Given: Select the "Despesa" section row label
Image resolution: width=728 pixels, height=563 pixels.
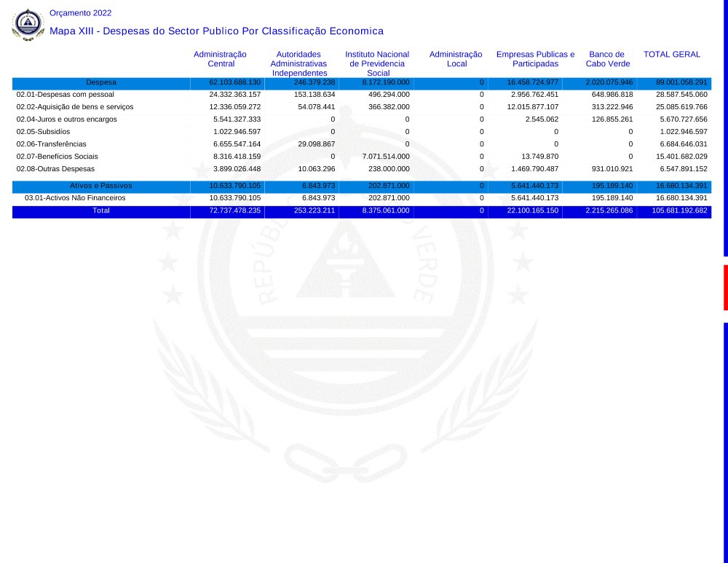Looking at the screenshot, I should [100, 82].
